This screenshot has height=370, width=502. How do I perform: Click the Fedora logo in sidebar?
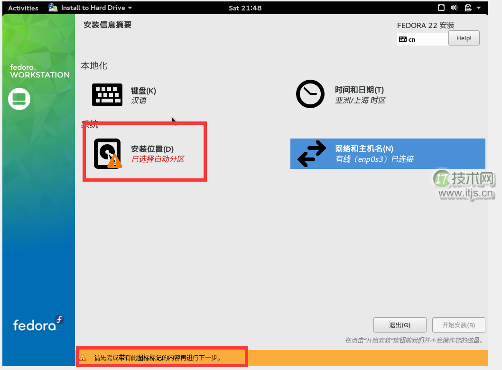38,324
